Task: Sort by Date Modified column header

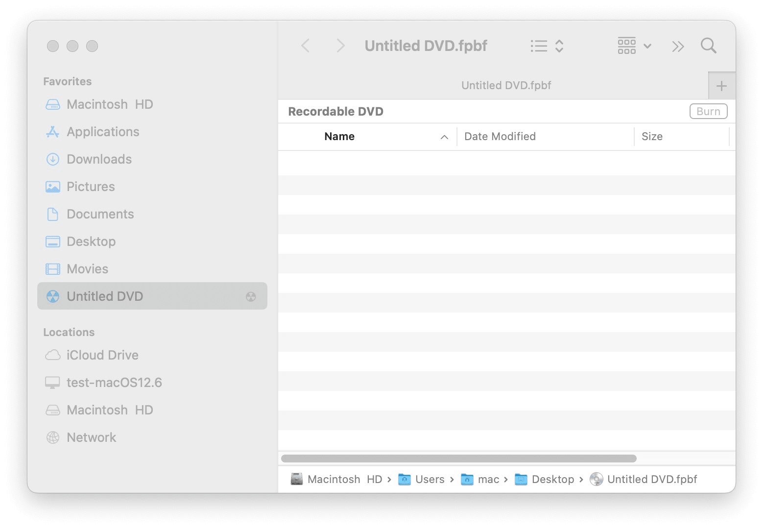Action: 500,137
